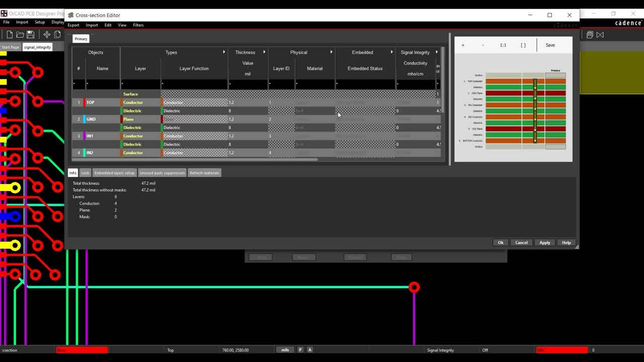The height and width of the screenshot is (362, 644).
Task: Reset stackup preview to 1:1 scale
Action: point(503,45)
